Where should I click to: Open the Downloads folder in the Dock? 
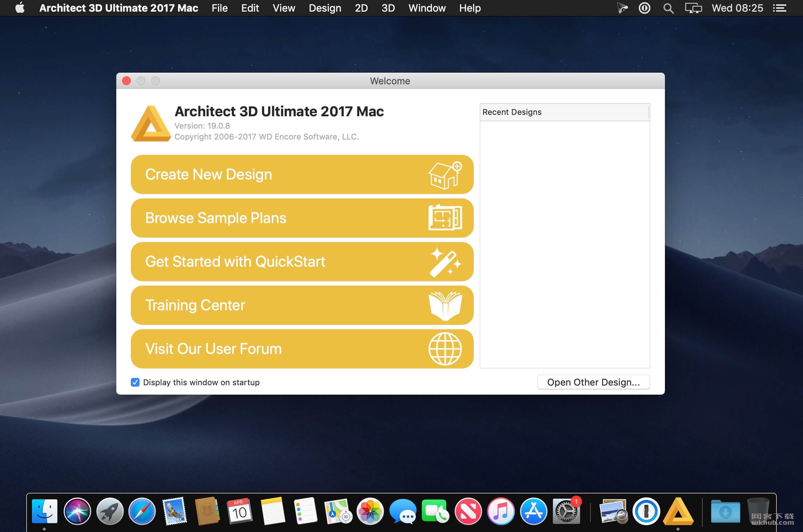(725, 511)
